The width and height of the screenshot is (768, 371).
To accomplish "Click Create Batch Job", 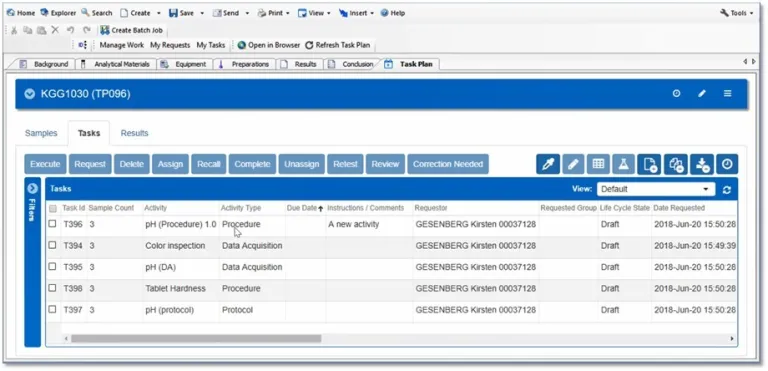I will (131, 30).
